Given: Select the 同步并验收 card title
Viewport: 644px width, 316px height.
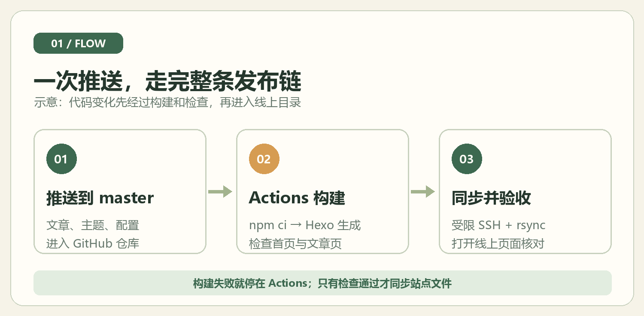Looking at the screenshot, I should [491, 198].
